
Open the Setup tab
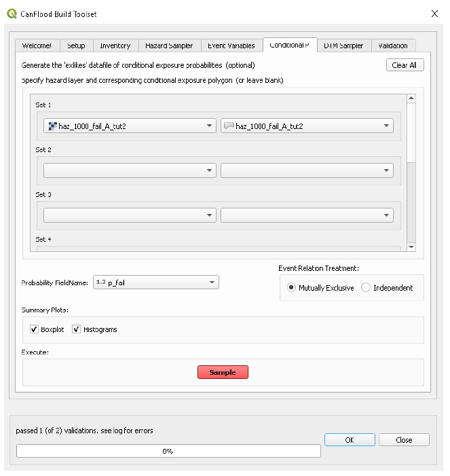tap(76, 46)
